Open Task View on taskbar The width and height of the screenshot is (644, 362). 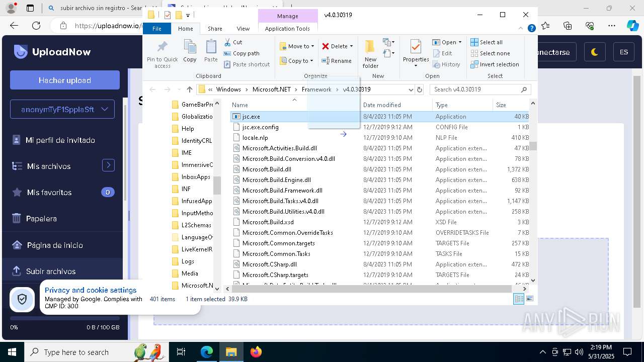coord(182,352)
